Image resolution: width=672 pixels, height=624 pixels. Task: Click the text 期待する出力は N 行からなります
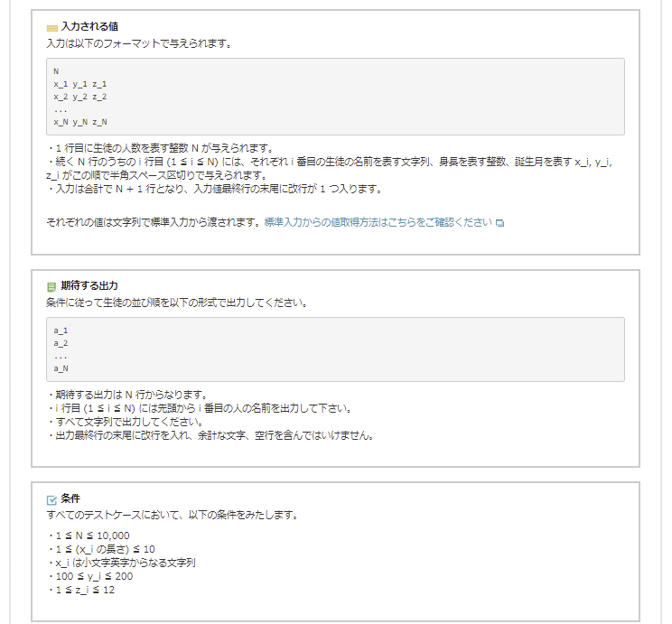pos(131,395)
